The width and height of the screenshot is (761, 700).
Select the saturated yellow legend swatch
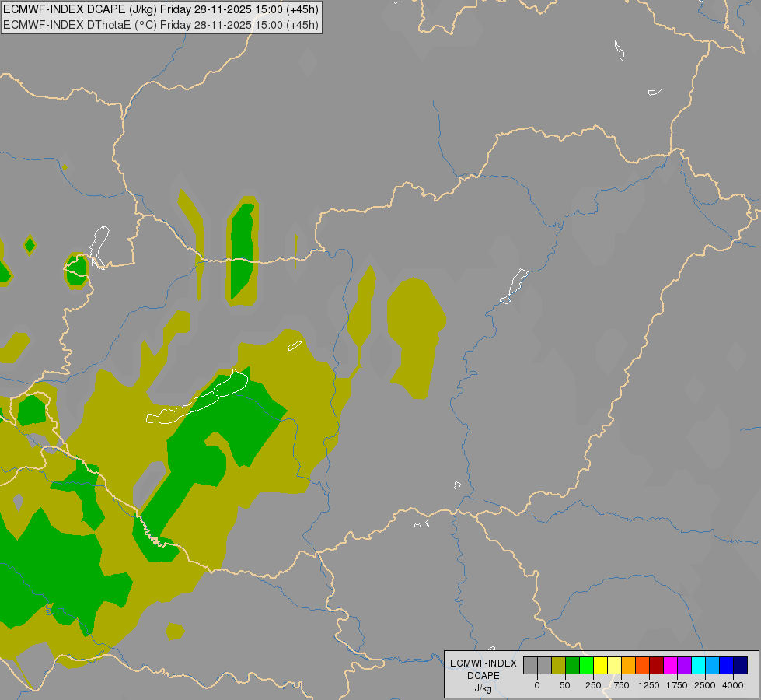(600, 665)
